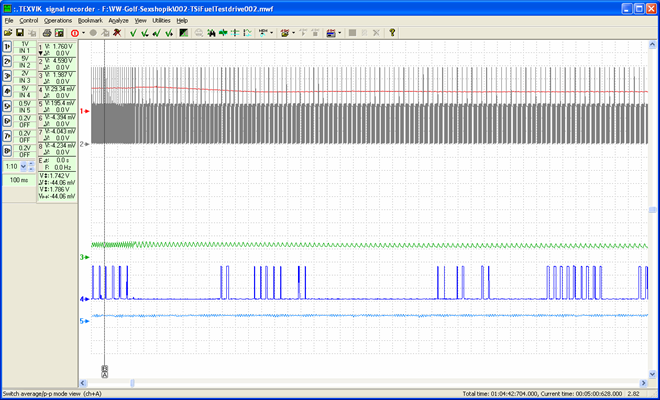Image resolution: width=660 pixels, height=400 pixels.
Task: Open the Operations menu
Action: 58,20
